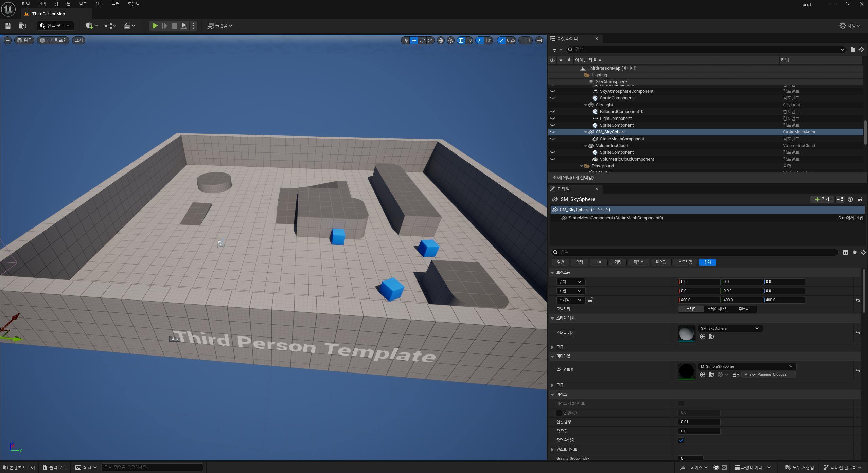Click the green Play button in toolbar
Image resolution: width=868 pixels, height=473 pixels.
155,26
